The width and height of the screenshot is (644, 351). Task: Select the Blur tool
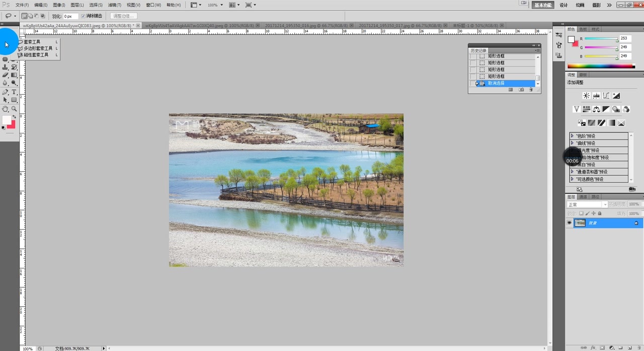pos(5,83)
